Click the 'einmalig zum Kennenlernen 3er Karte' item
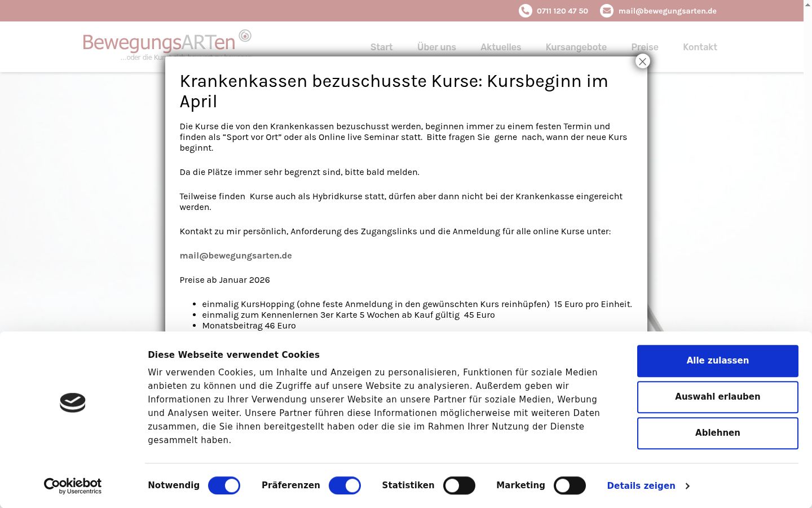Screen dimensions: 812x508 pos(348,314)
